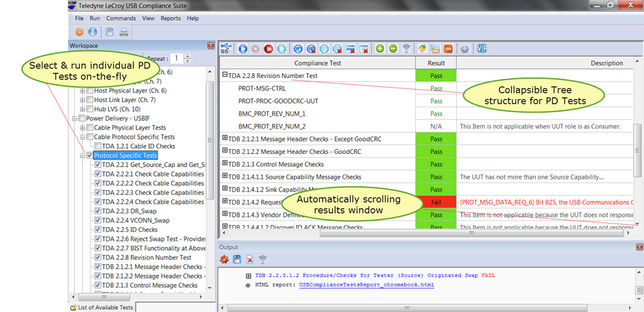Uncheck the Protocol Specific Tests checkbox
The height and width of the screenshot is (312, 644).
[90, 155]
